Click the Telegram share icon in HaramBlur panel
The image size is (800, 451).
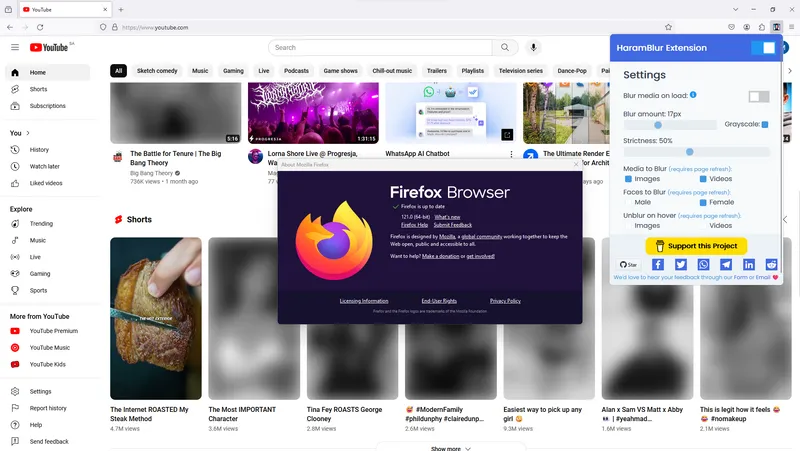(x=726, y=264)
